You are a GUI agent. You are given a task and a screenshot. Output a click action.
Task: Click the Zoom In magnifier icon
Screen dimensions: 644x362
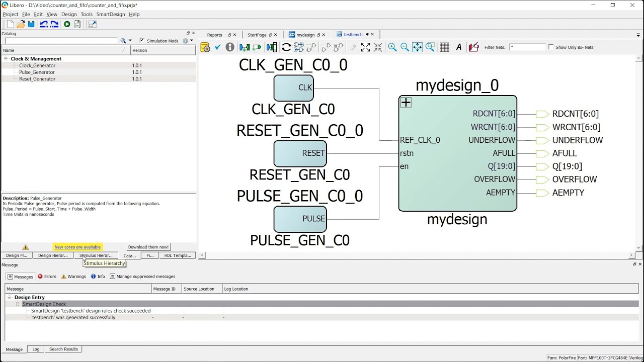point(392,47)
